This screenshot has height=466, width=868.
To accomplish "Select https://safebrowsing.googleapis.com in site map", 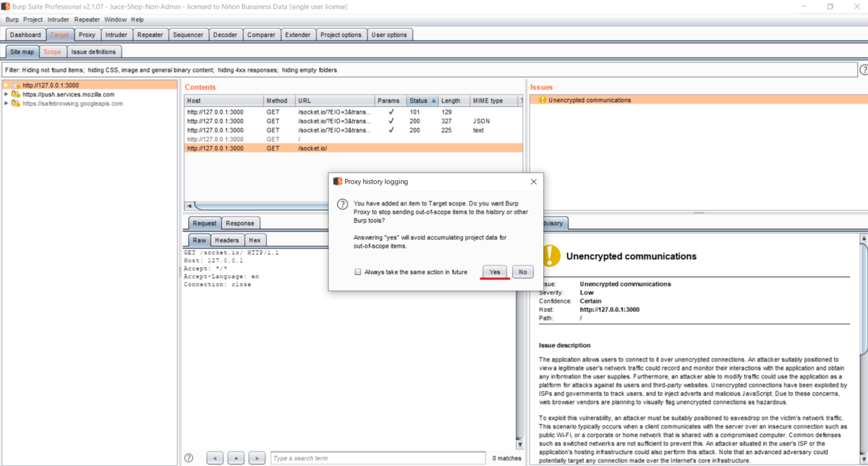I will click(72, 103).
